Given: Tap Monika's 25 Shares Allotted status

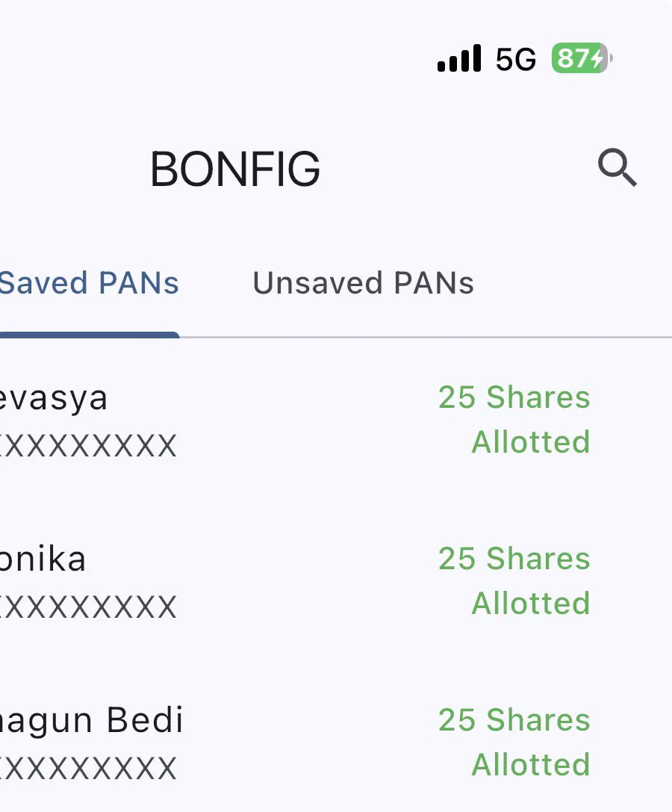Looking at the screenshot, I should click(514, 580).
